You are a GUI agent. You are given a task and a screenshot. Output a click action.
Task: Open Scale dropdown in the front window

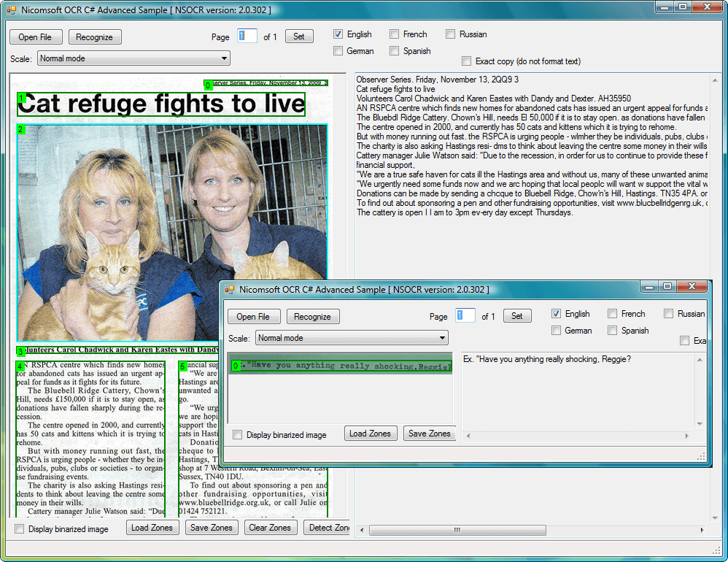click(x=352, y=338)
